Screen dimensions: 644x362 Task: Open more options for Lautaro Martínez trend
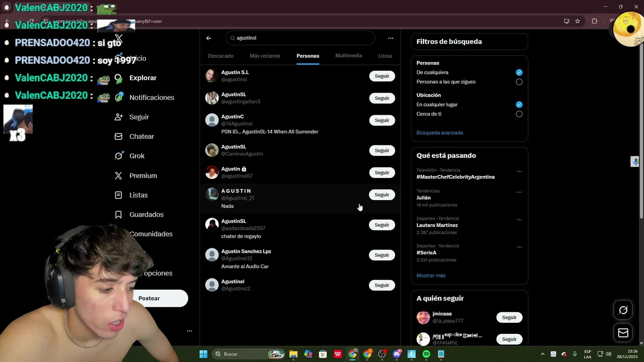519,220
